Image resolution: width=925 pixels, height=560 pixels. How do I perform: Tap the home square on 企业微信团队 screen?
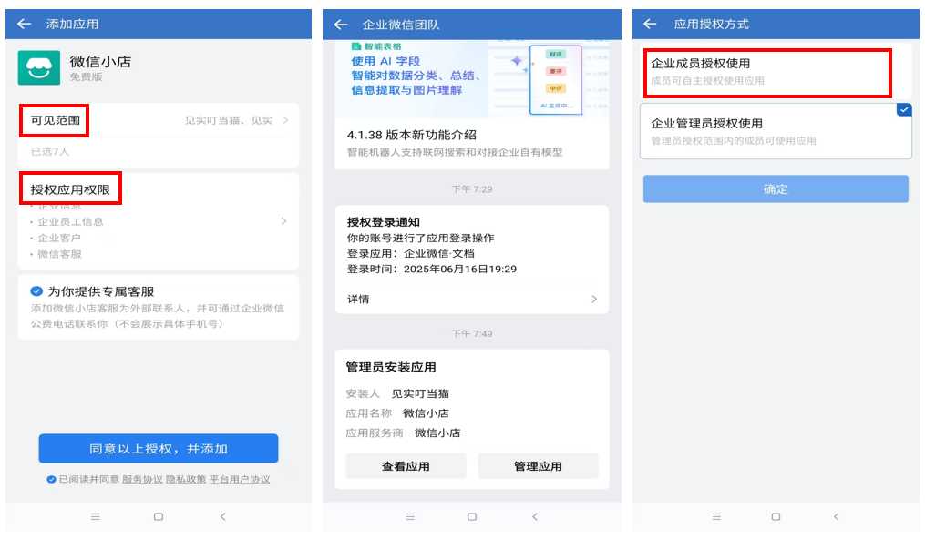[472, 516]
